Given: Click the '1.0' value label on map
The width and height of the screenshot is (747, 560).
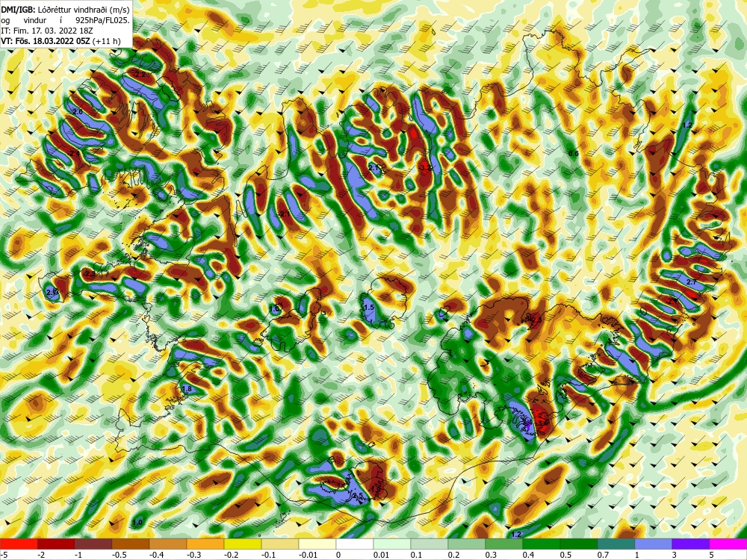Looking at the screenshot, I should [137, 523].
